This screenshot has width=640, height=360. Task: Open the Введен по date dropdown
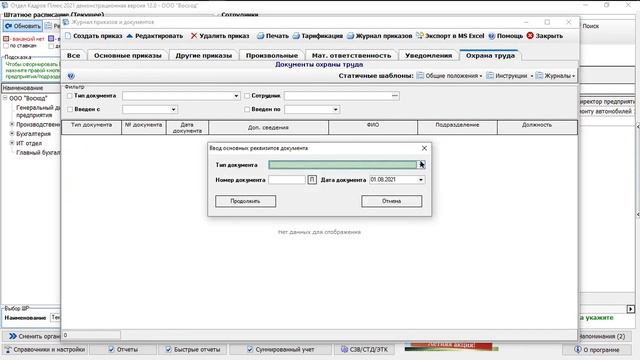(x=336, y=109)
